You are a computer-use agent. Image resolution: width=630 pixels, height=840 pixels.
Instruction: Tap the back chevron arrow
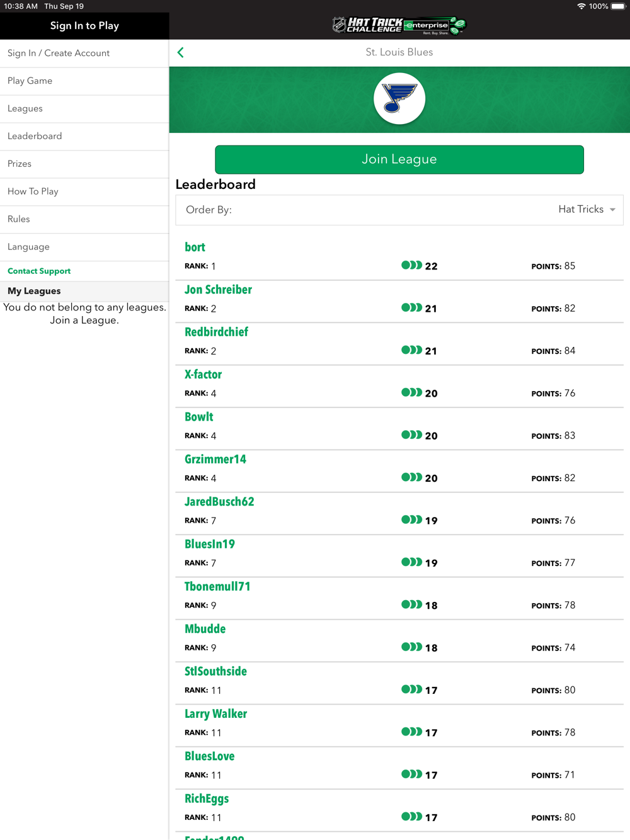point(181,52)
